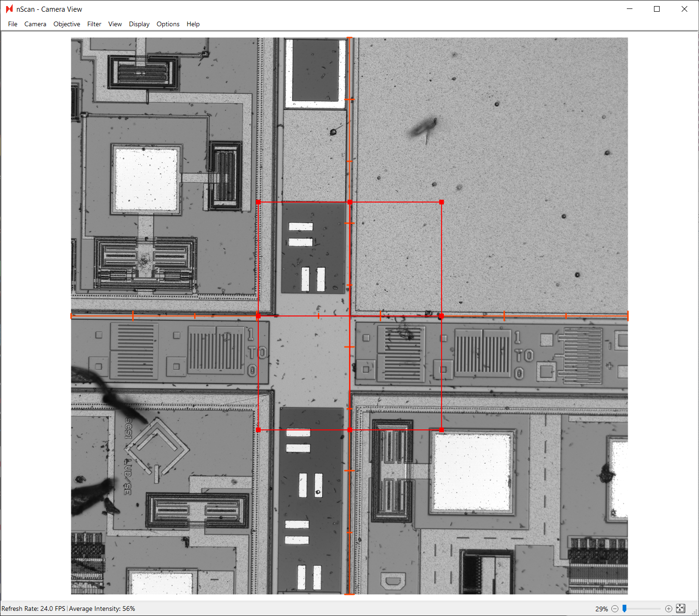
Task: Open the View menu
Action: pyautogui.click(x=115, y=24)
